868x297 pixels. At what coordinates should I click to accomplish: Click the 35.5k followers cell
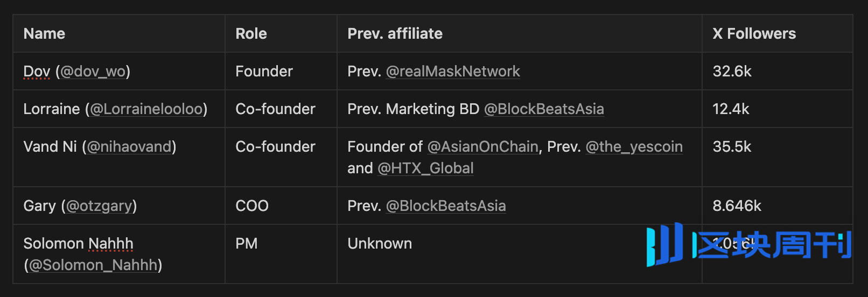click(x=778, y=157)
